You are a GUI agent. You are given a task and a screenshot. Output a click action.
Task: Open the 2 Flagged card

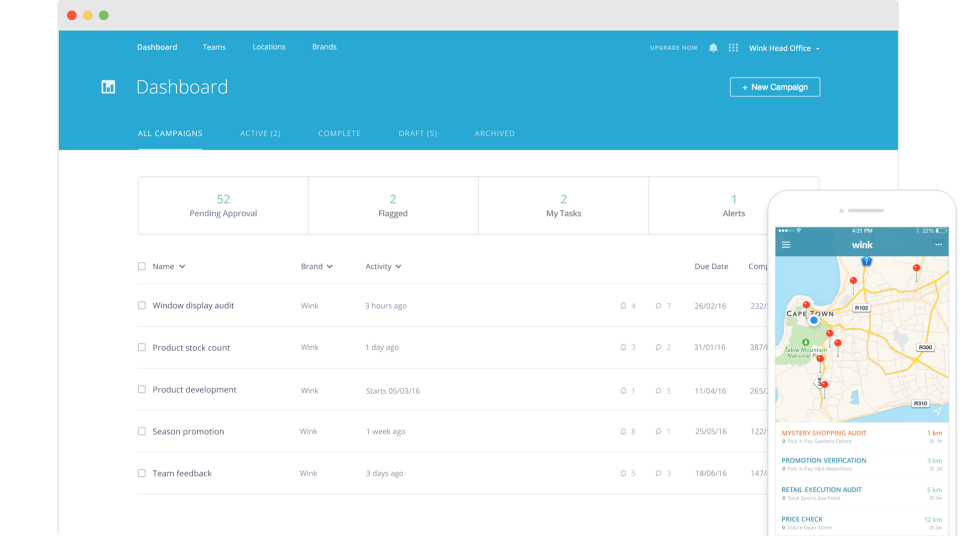point(393,206)
